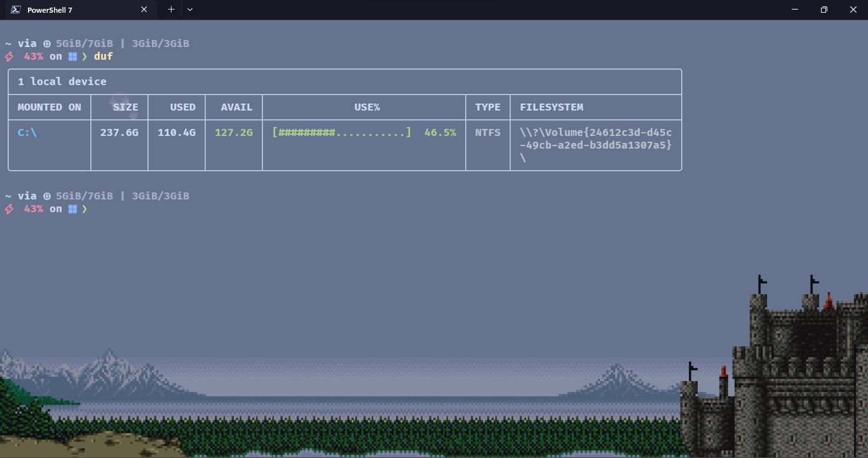Click the 'TYPE' column header
Screen dimensions: 868x458
click(x=487, y=107)
